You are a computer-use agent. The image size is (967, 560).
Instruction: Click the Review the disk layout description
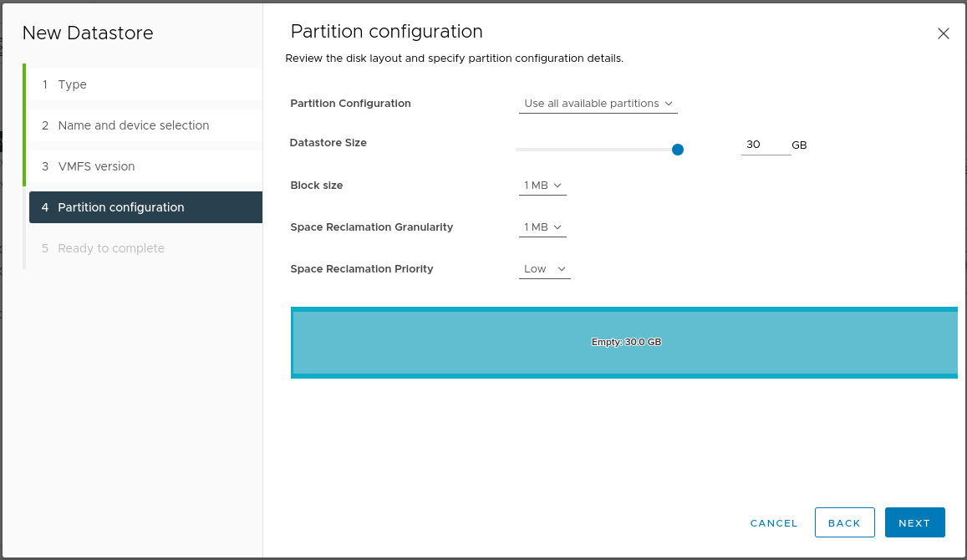454,59
